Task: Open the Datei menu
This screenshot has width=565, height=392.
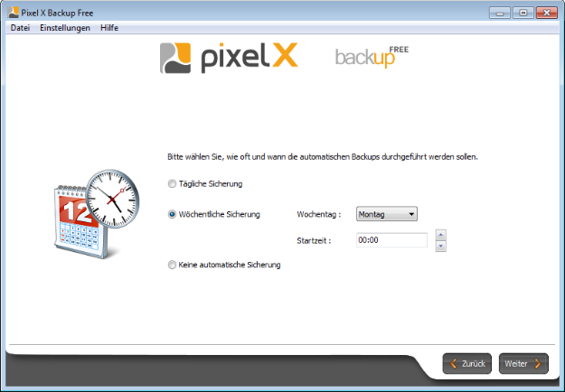Action: point(20,28)
